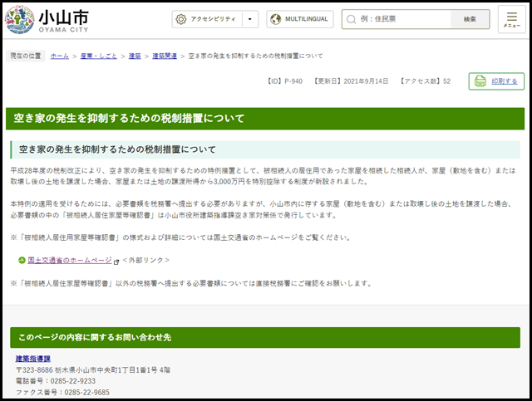Click the 検索 search button
The height and width of the screenshot is (401, 532).
point(470,19)
